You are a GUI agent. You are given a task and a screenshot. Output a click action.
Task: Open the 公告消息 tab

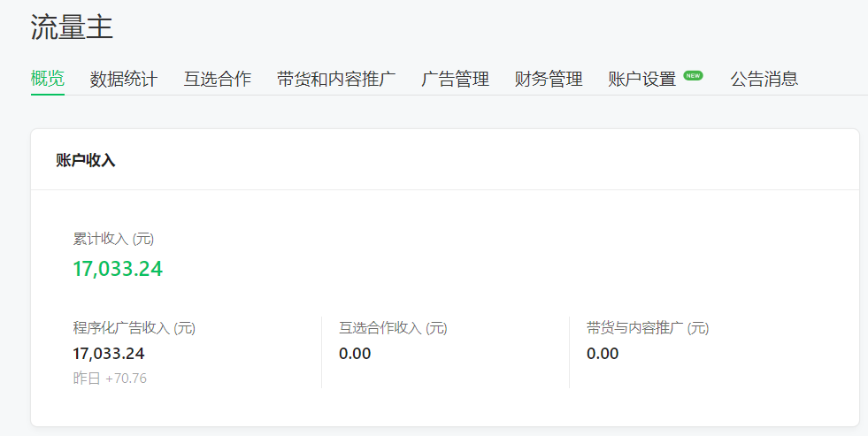pyautogui.click(x=764, y=79)
